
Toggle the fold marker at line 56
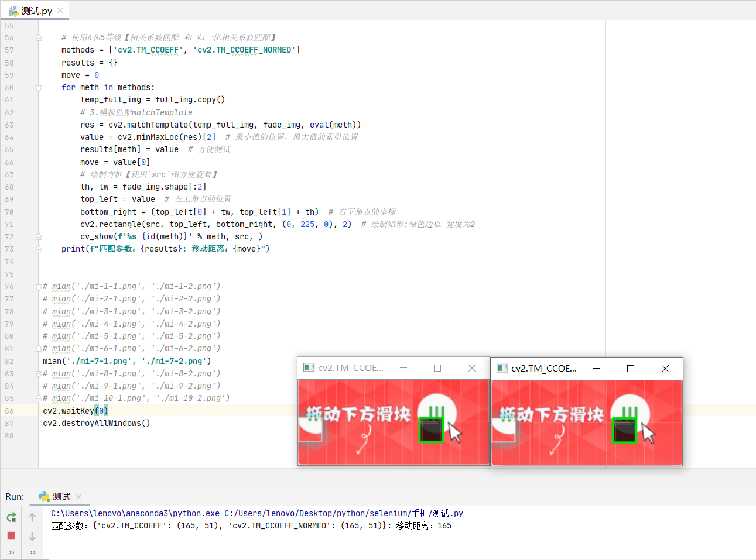click(x=38, y=38)
